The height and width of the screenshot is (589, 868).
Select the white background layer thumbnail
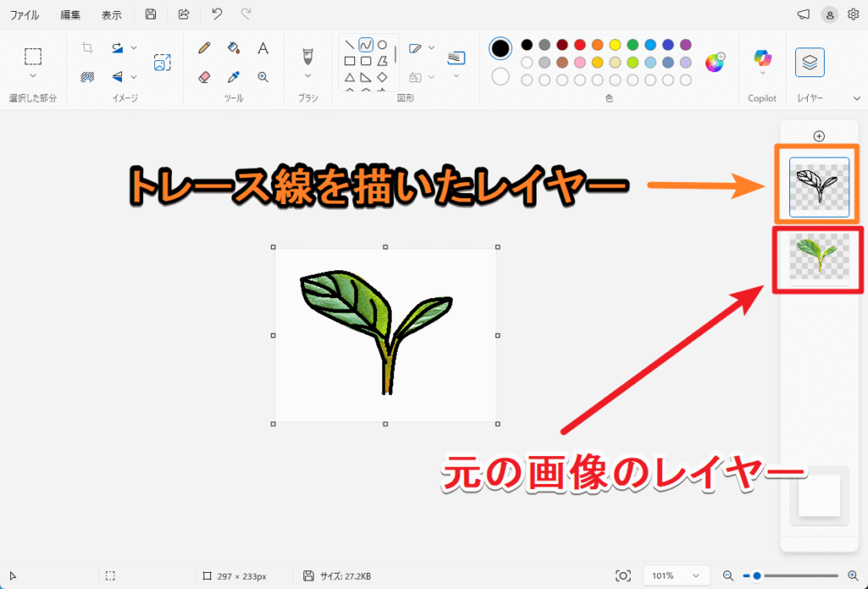coord(820,496)
